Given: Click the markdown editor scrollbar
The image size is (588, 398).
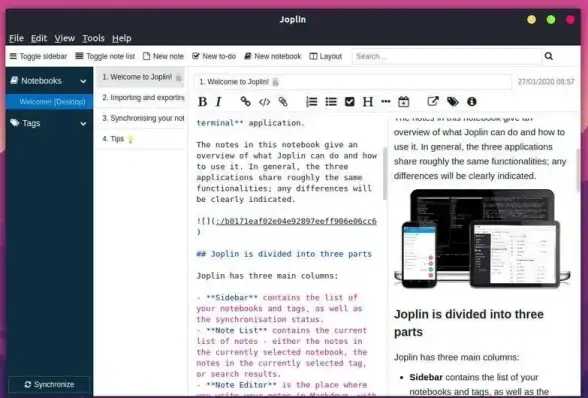Looking at the screenshot, I should pyautogui.click(x=384, y=173).
